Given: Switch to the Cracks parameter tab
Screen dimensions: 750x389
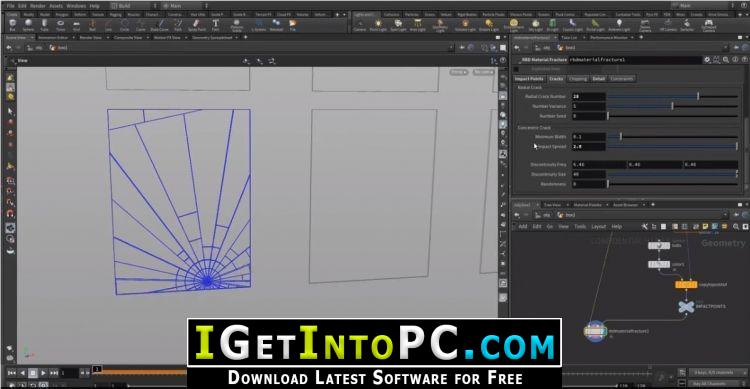Looking at the screenshot, I should (556, 79).
